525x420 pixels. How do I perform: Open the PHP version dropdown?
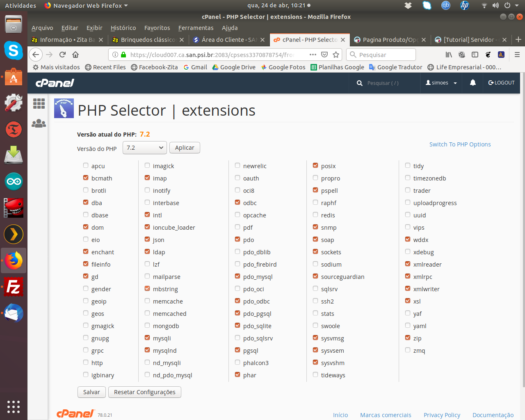(145, 148)
